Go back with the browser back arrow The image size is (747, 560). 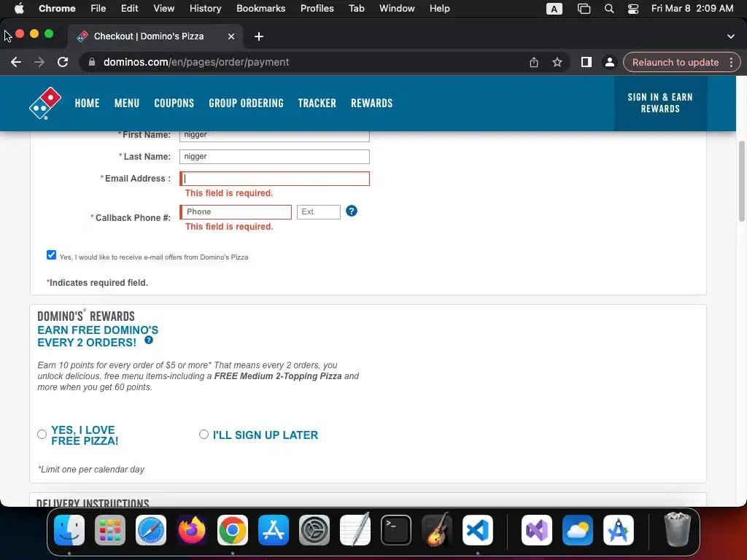16,63
